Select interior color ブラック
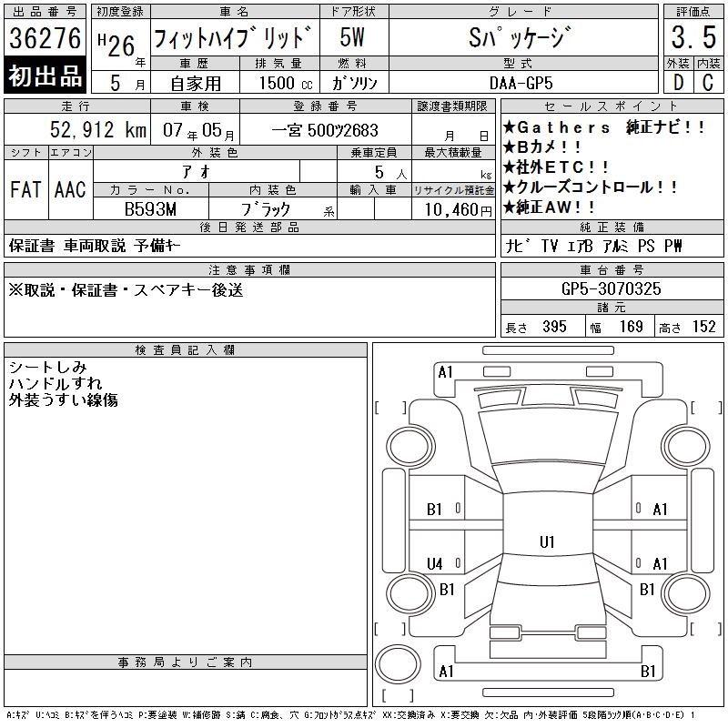 tap(266, 209)
